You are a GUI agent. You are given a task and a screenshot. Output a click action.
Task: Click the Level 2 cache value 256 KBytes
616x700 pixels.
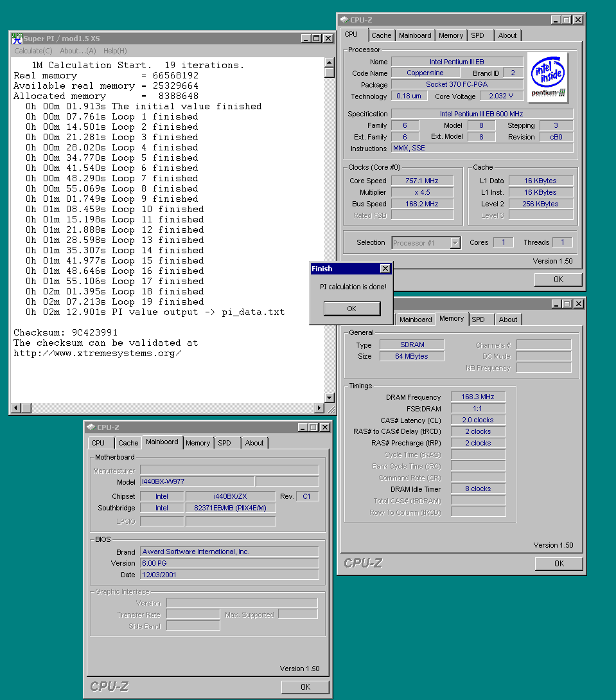pyautogui.click(x=541, y=204)
